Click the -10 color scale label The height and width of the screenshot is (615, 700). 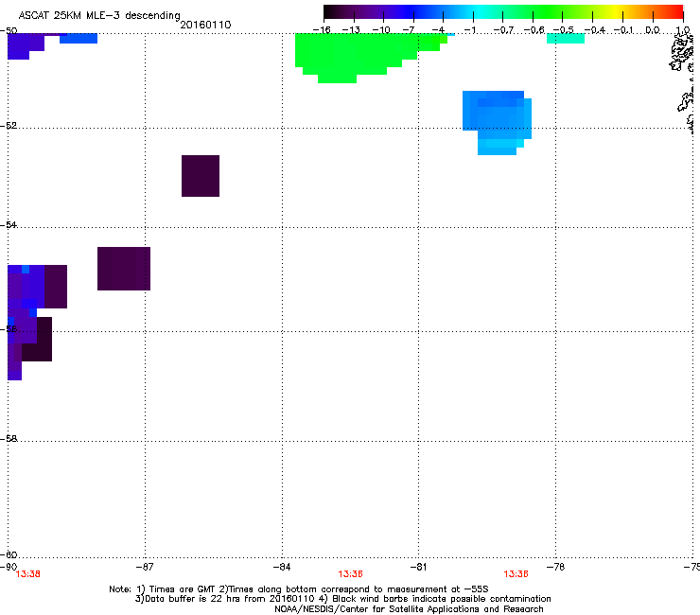381,30
